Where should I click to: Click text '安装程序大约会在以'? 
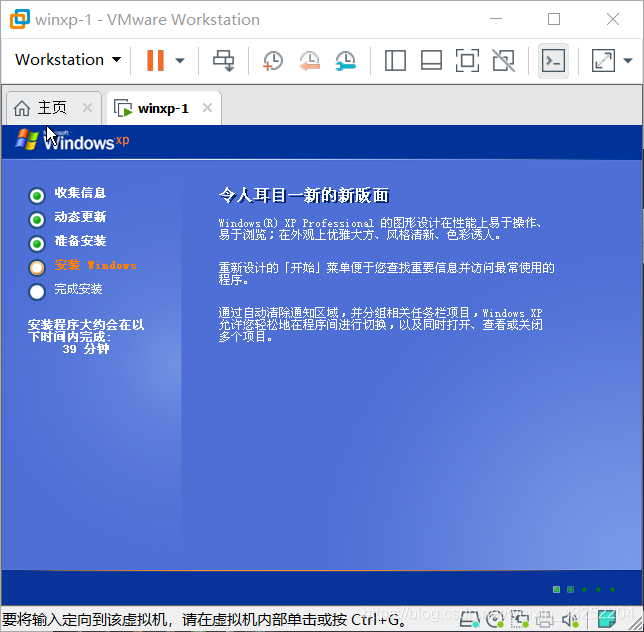coord(86,325)
